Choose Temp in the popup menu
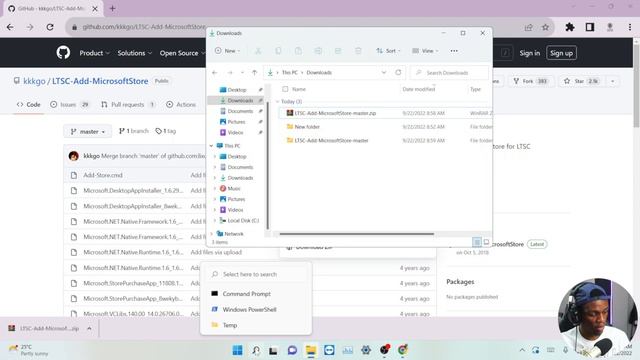 click(x=256, y=325)
